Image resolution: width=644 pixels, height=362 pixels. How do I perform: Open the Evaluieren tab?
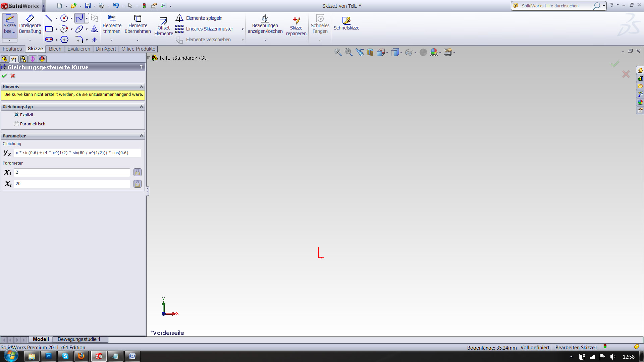78,49
